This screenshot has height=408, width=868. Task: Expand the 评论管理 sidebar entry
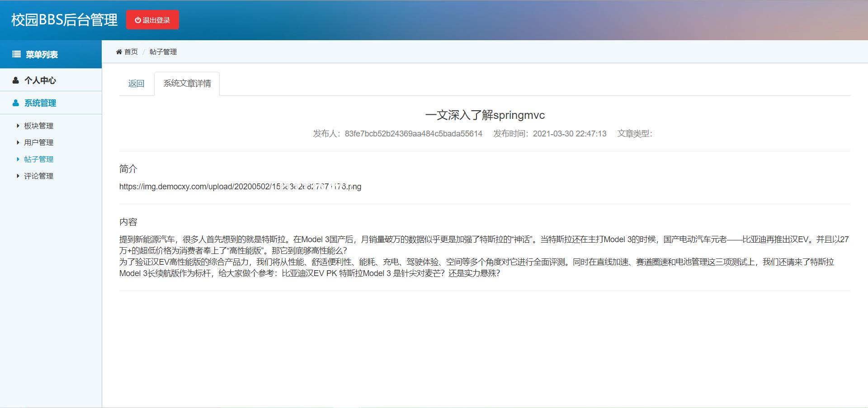(38, 176)
